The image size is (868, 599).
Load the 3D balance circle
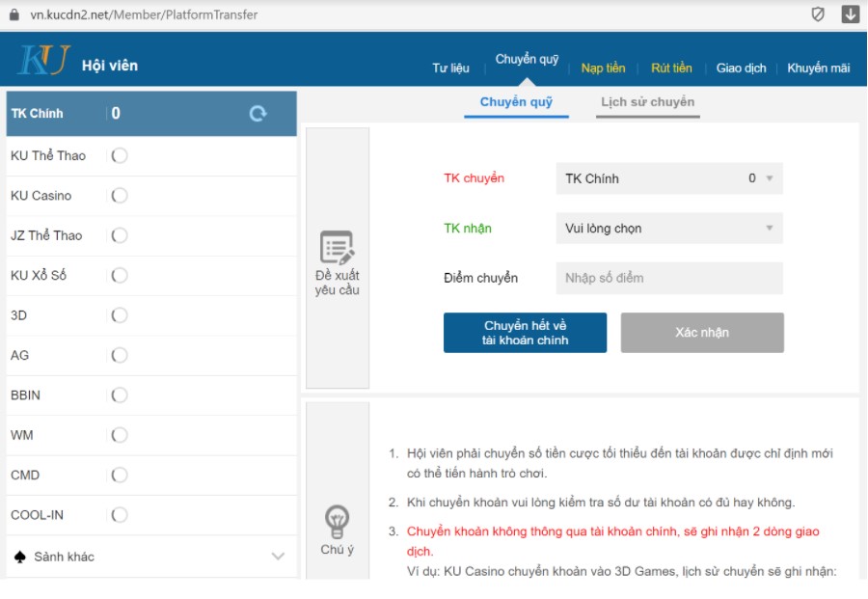pyautogui.click(x=119, y=315)
